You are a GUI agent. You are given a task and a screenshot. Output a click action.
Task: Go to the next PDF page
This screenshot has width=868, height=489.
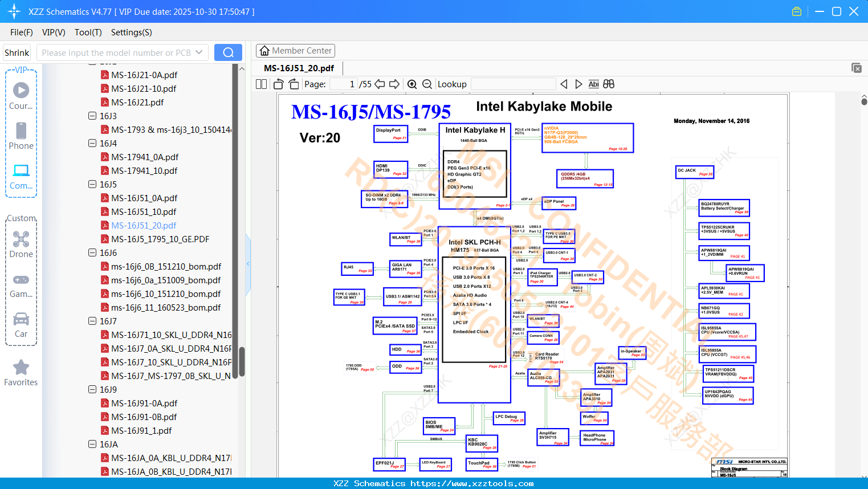[394, 84]
